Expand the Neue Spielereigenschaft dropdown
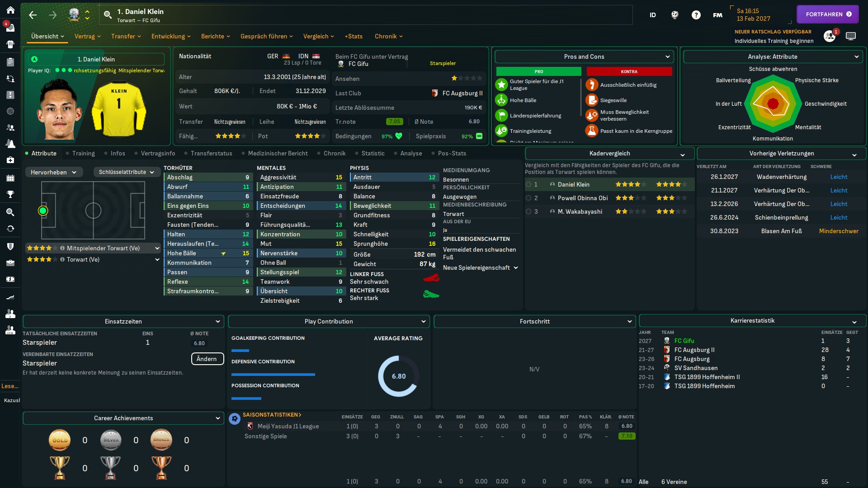This screenshot has height=488, width=868. coord(480,267)
